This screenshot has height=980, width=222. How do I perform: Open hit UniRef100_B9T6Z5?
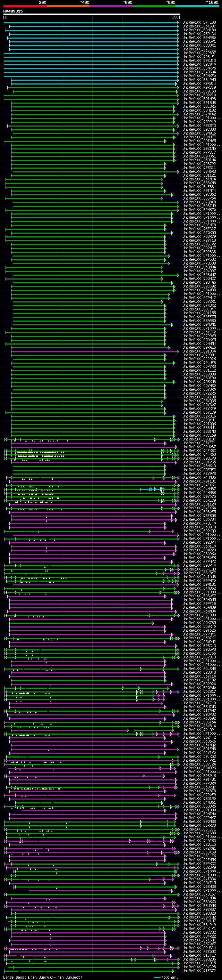click(x=199, y=630)
